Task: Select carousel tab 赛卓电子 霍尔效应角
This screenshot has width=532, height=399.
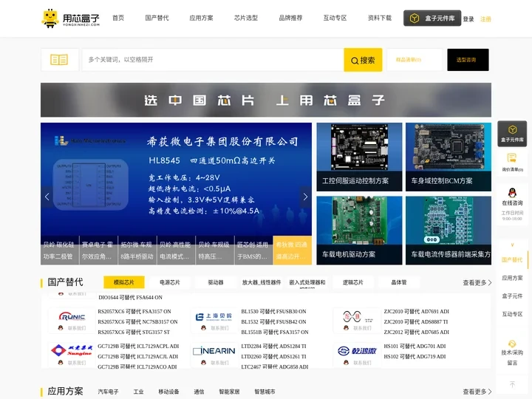Action: coord(98,250)
